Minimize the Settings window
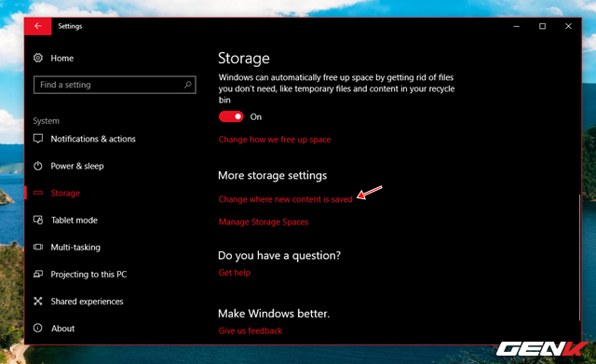This screenshot has height=364, width=596. point(516,26)
